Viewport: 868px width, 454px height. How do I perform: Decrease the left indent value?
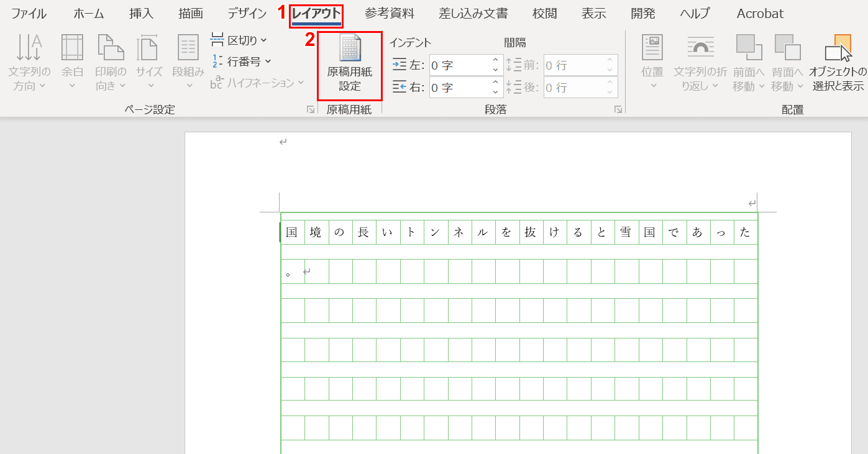[496, 70]
